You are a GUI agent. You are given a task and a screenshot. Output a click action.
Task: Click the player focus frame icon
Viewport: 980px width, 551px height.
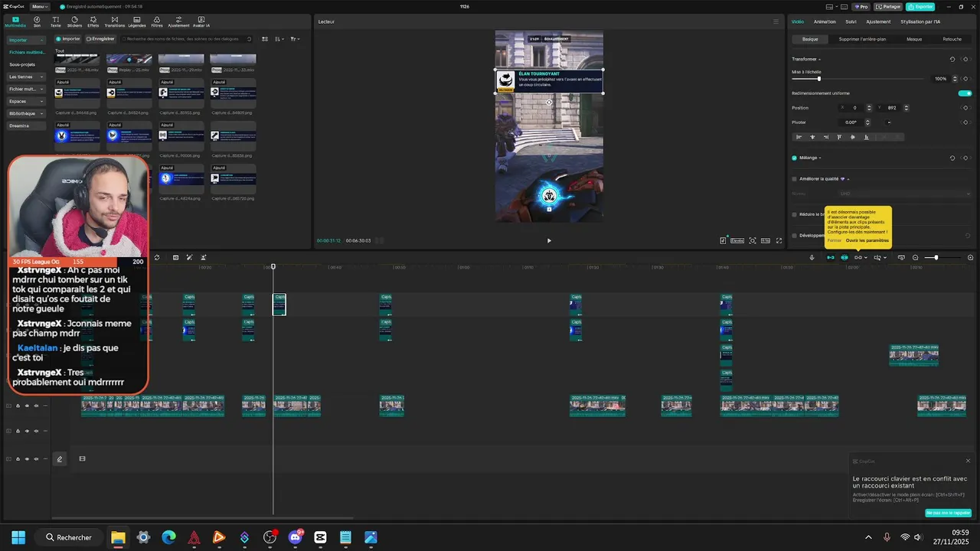pos(753,240)
